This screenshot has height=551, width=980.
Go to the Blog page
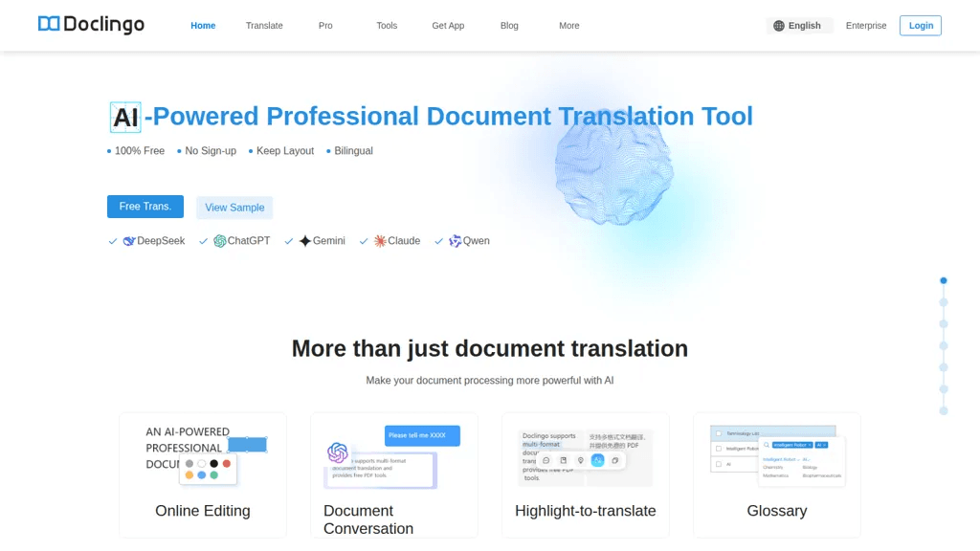pos(509,26)
